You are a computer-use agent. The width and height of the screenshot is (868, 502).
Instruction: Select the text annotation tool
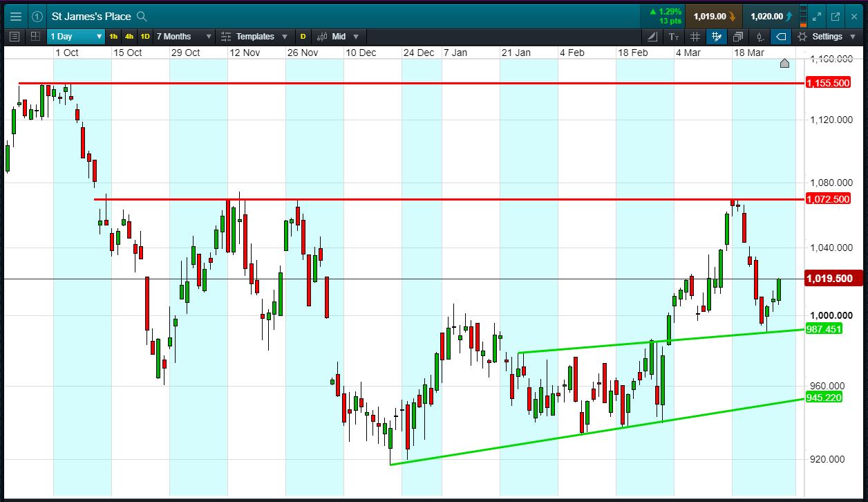(674, 37)
